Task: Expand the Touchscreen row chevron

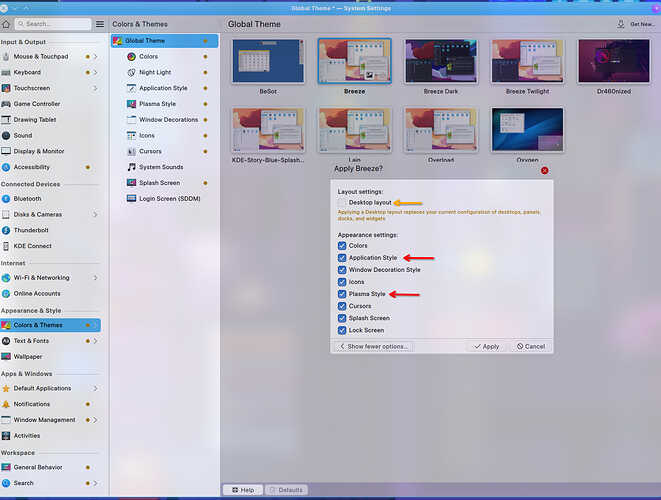Action: (x=96, y=88)
